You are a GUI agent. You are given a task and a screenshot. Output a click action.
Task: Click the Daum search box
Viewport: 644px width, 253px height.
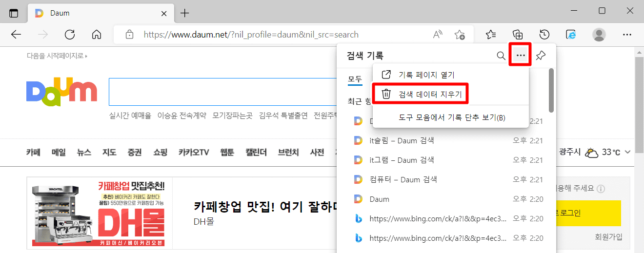click(x=222, y=92)
